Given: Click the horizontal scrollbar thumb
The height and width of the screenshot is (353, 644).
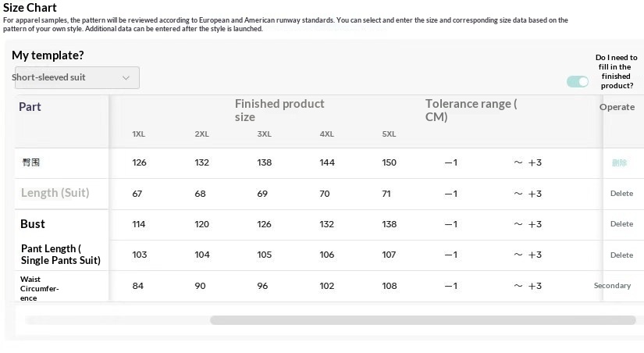Looking at the screenshot, I should (x=423, y=320).
